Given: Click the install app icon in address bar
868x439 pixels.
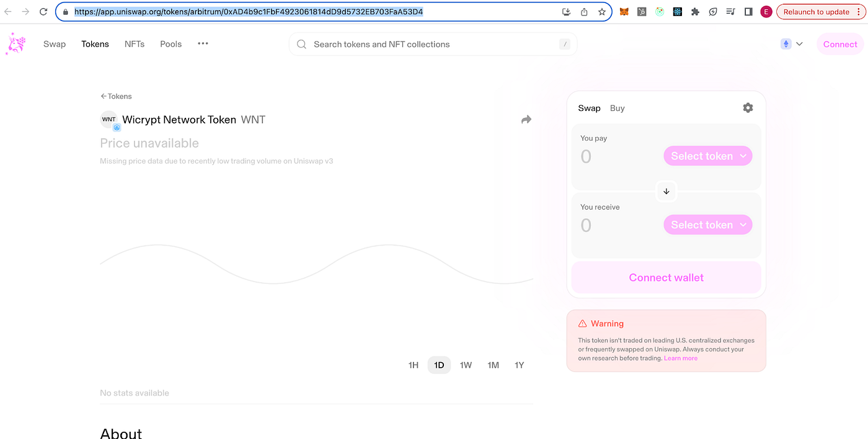Looking at the screenshot, I should 566,12.
